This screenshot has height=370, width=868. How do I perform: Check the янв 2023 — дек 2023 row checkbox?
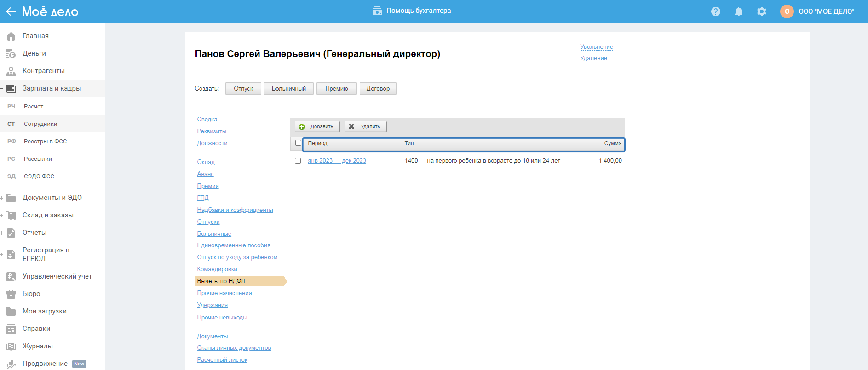(x=298, y=161)
